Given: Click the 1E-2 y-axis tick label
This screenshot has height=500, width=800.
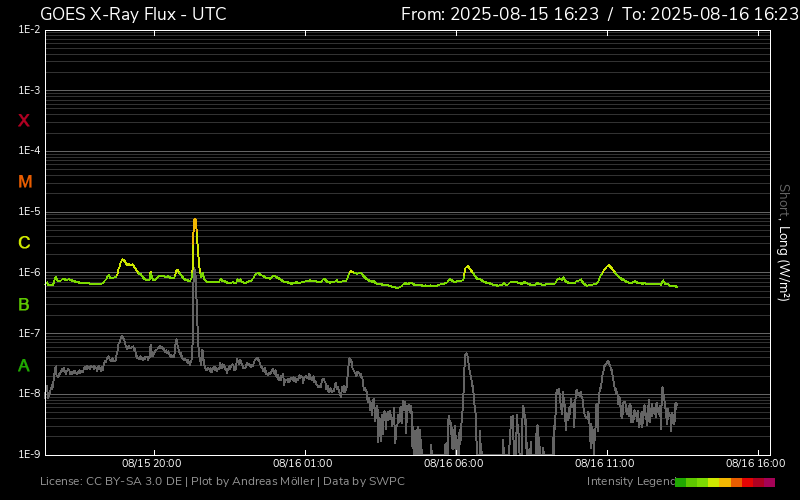Looking at the screenshot, I should click(29, 30).
